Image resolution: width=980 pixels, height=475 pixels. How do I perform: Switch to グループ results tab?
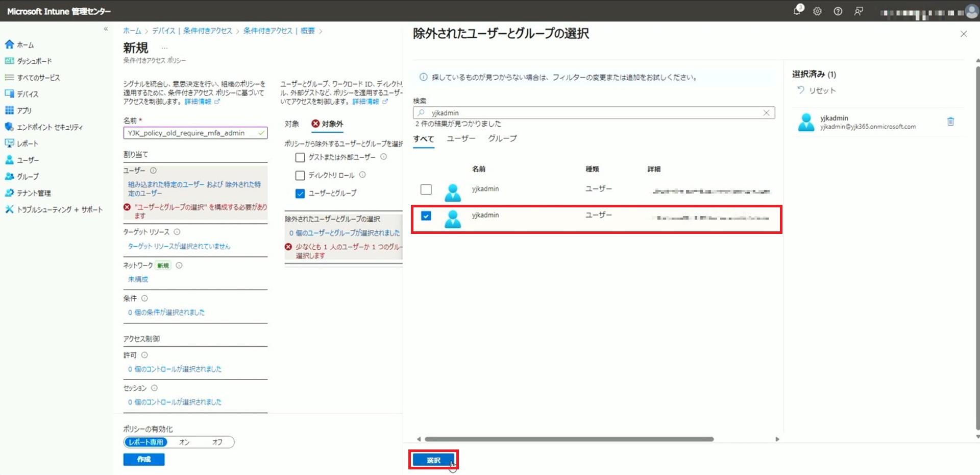click(x=502, y=138)
